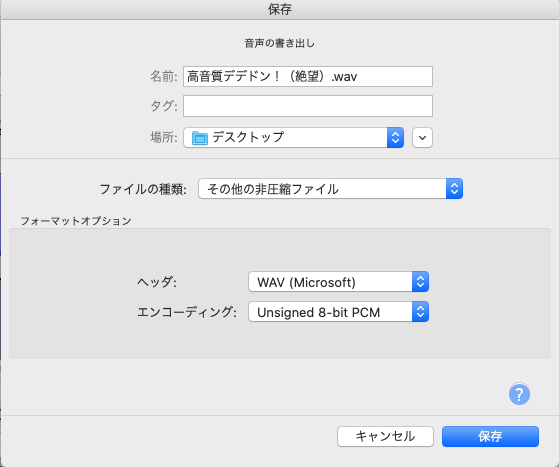Click blue arrows on ファイルの種類 selector
This screenshot has height=467, width=559.
(x=454, y=189)
